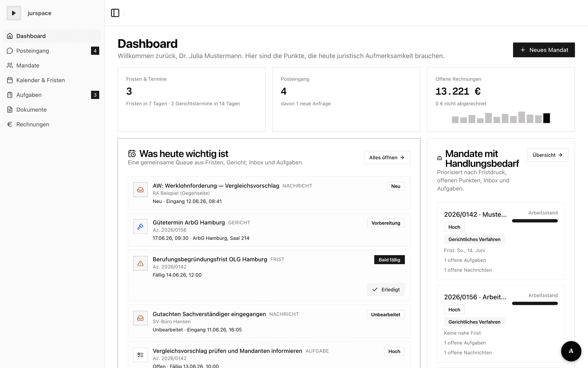Click Fällig 14.06.26, 12:00 text
Viewport: 588px width, 368px height.
point(177,275)
